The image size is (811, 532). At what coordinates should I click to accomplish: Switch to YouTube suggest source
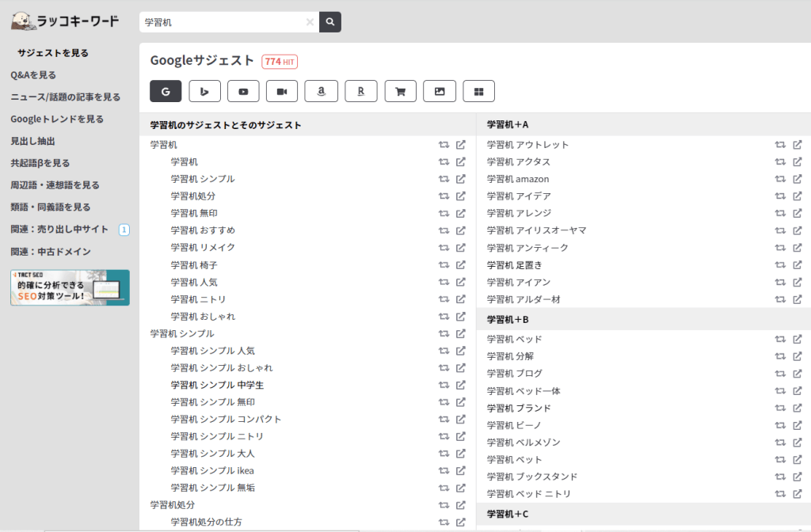pos(243,91)
